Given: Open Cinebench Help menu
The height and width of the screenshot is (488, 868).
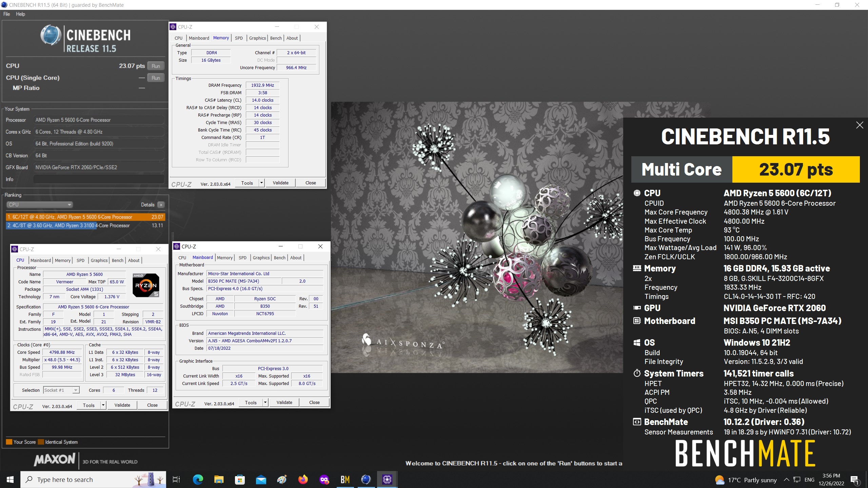Looking at the screenshot, I should tap(20, 14).
